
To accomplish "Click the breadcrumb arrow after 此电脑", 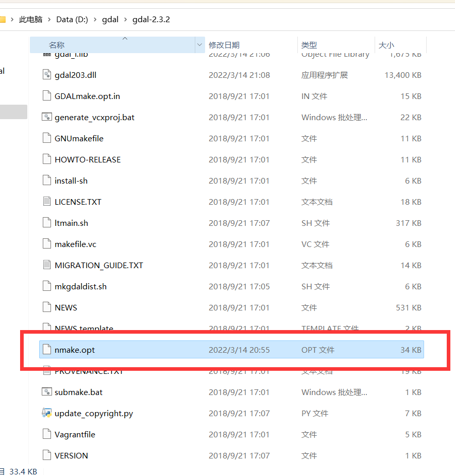I will [49, 19].
